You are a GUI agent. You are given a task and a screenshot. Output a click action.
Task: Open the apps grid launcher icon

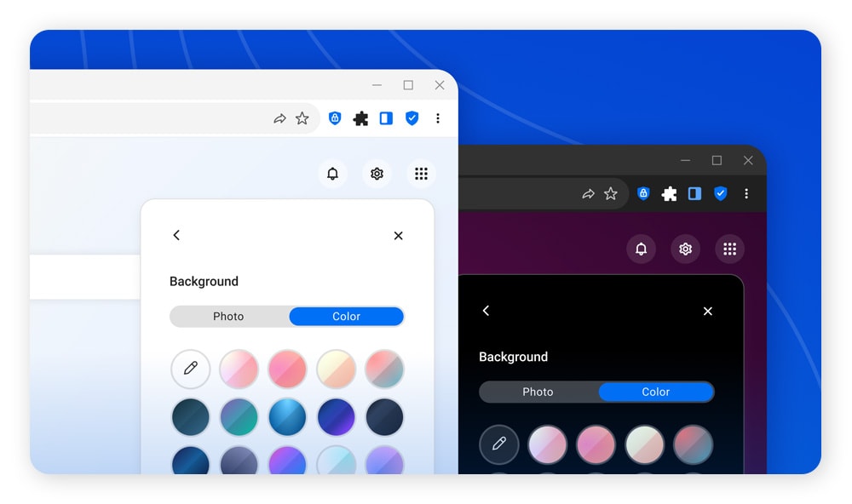421,173
